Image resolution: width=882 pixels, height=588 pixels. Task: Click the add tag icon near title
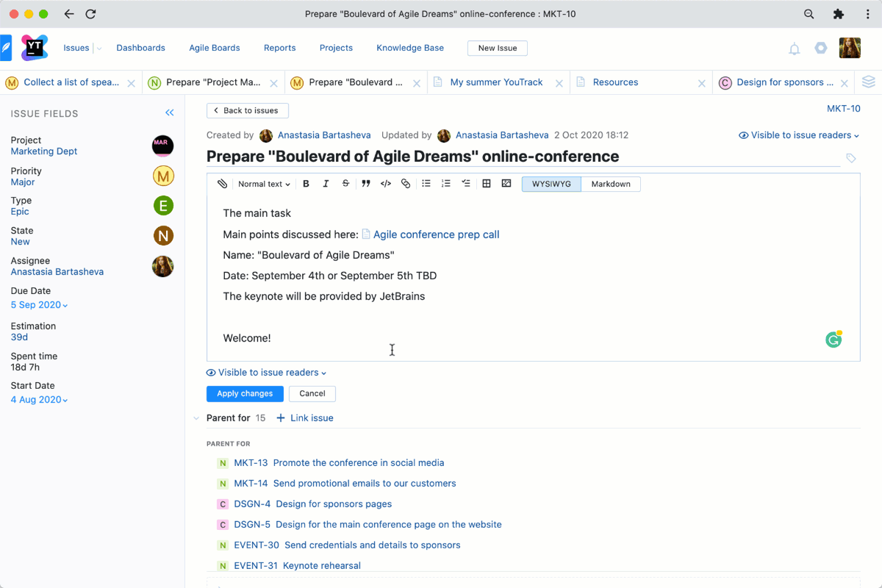(851, 158)
